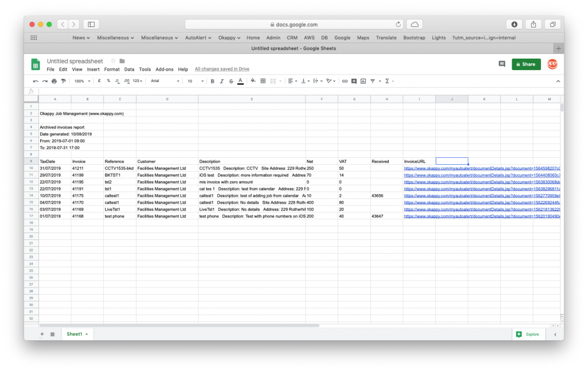
Task: Pick a fill color with the paint bucket
Action: [x=253, y=81]
